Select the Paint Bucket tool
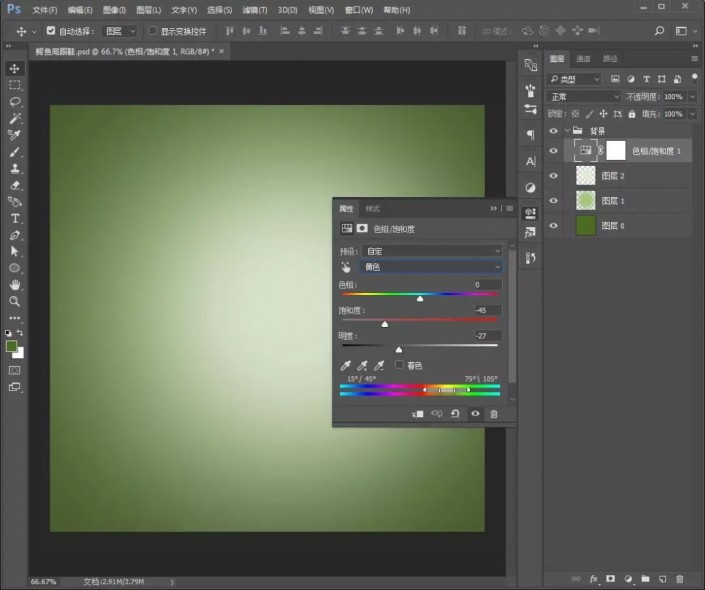The width and height of the screenshot is (705, 590). [x=14, y=202]
